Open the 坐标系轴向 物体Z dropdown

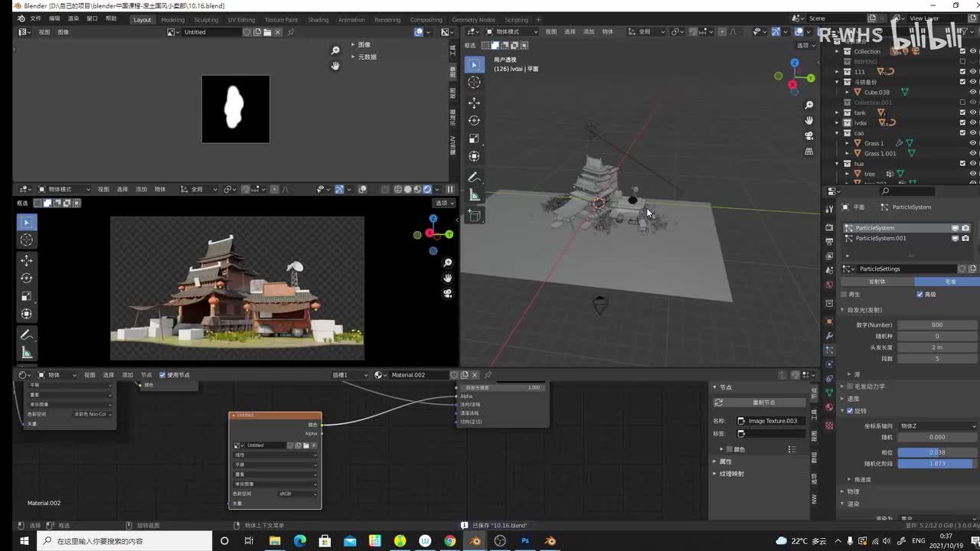(937, 426)
